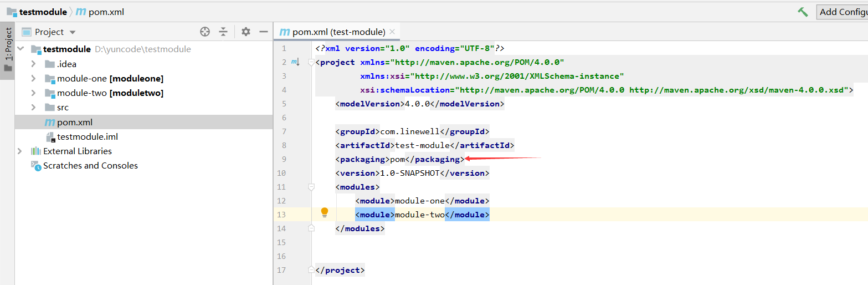
Task: Click the Maven pom.xml file icon in tree
Action: (x=49, y=122)
